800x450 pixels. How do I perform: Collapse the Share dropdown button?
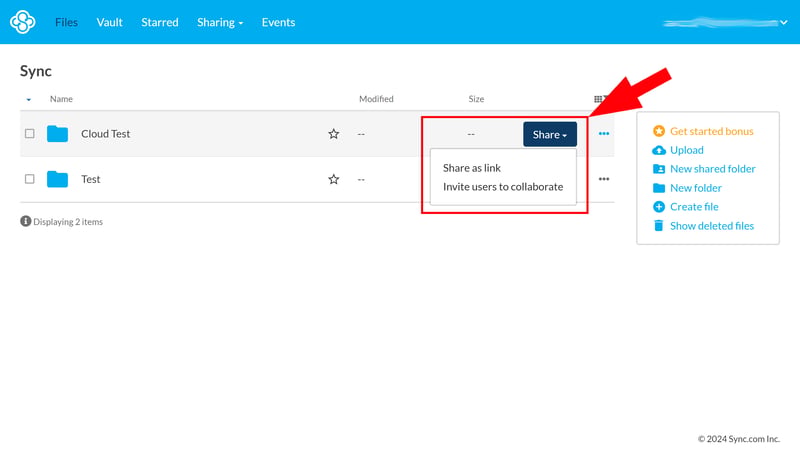(x=549, y=134)
